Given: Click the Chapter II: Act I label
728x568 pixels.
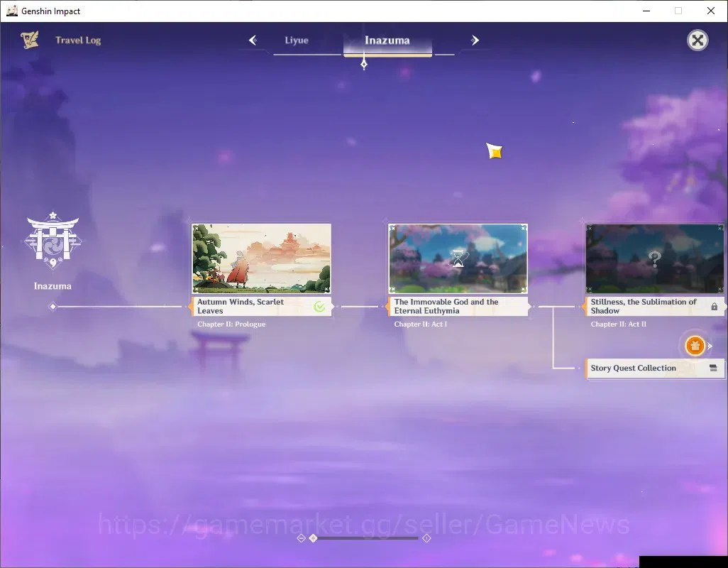Looking at the screenshot, I should 421,324.
